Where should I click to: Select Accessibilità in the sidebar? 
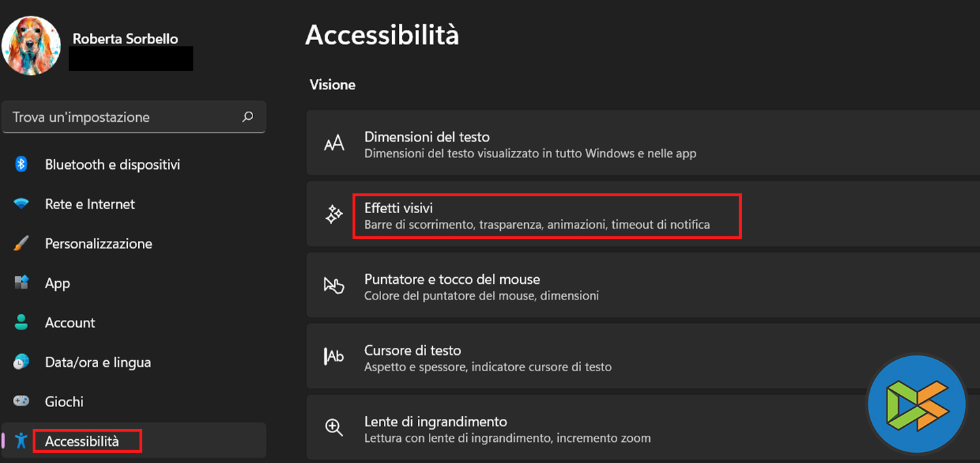click(x=82, y=441)
